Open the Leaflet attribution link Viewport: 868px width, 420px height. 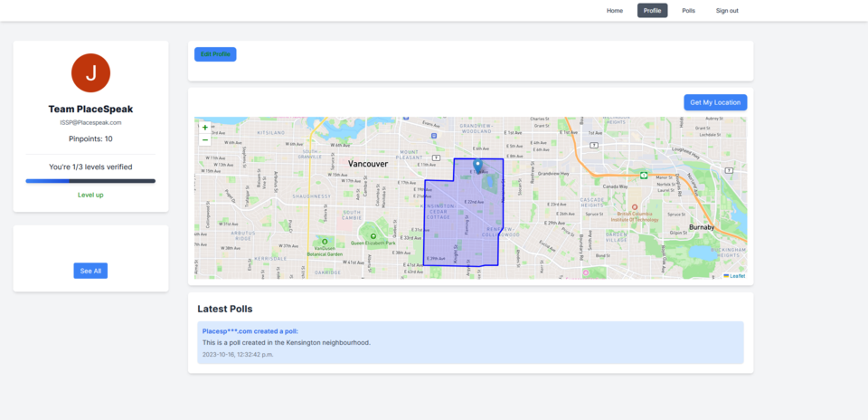click(736, 275)
